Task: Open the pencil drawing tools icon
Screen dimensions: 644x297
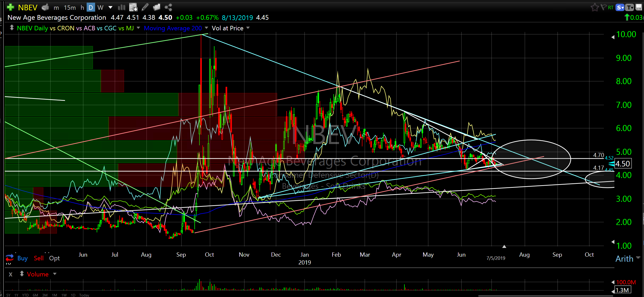Action: [145, 7]
